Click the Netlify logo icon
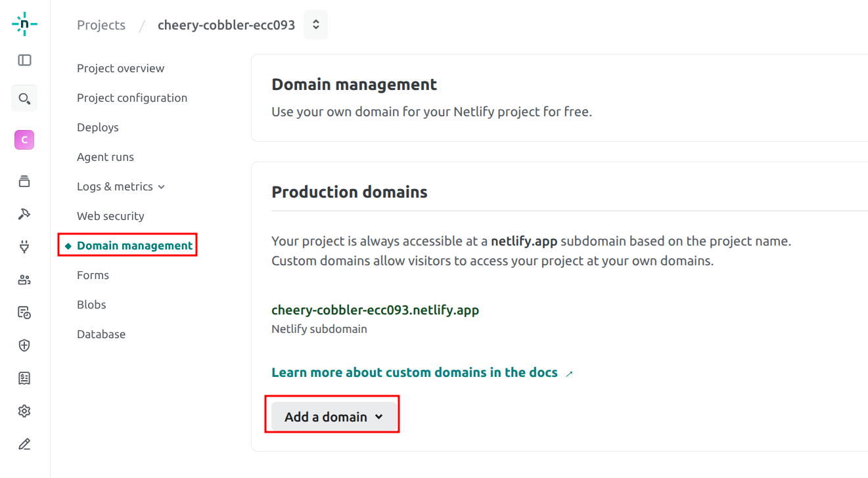 pos(24,24)
